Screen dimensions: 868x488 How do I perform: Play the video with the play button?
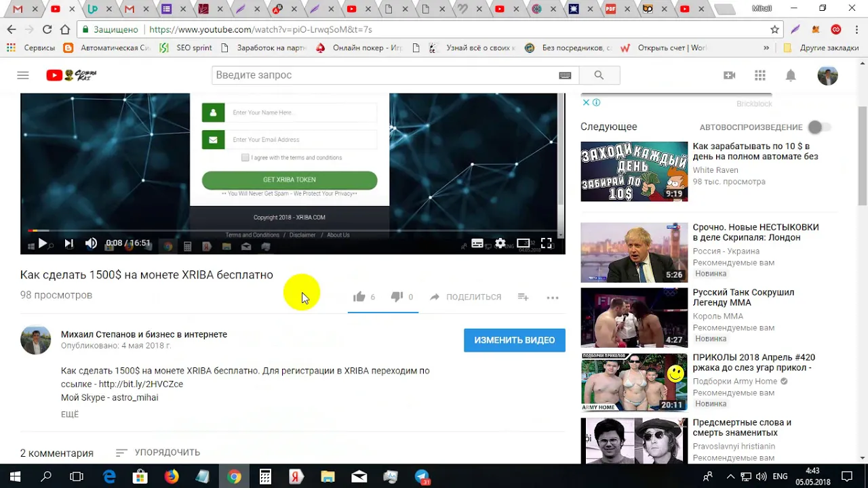pos(42,243)
